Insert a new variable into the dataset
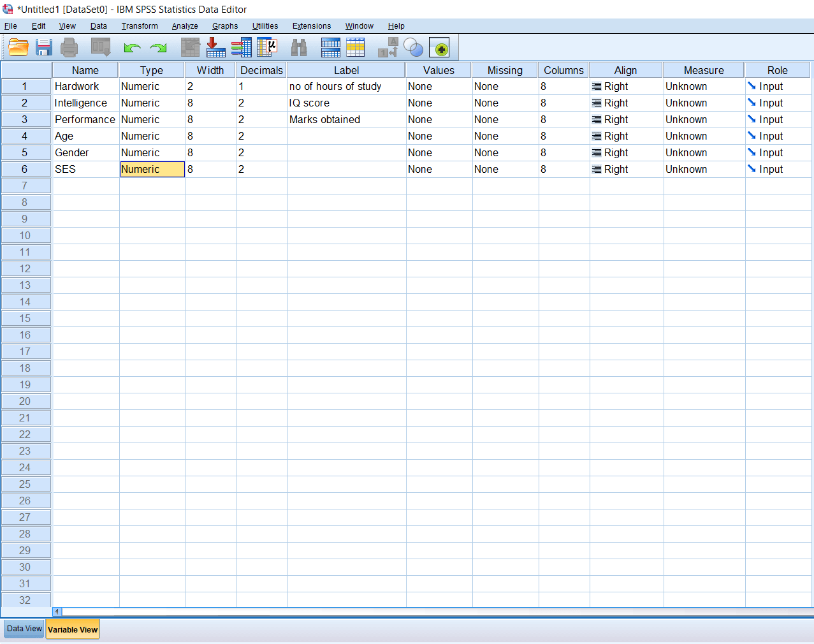 point(355,47)
